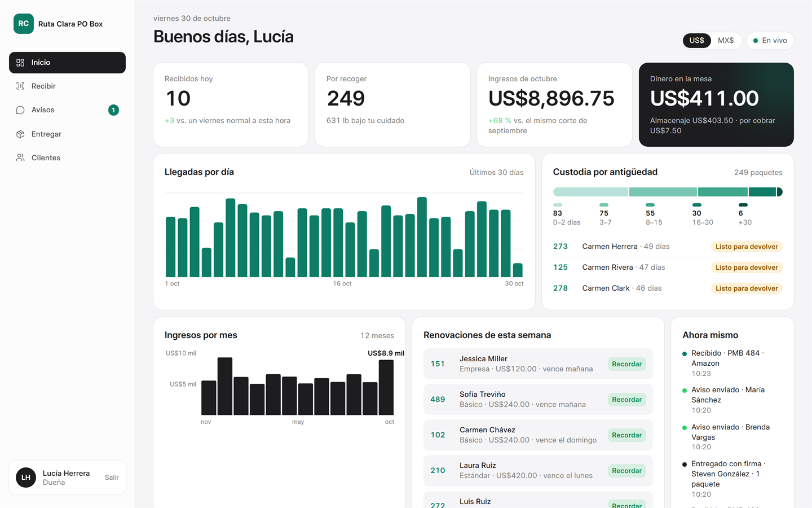
Task: Remind Laura Ruiz using Recordar
Action: [x=627, y=471]
